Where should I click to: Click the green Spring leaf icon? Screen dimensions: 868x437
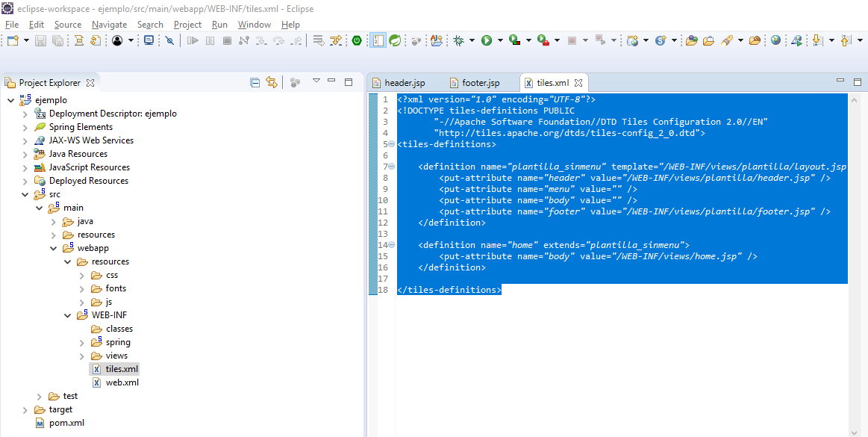click(x=395, y=40)
